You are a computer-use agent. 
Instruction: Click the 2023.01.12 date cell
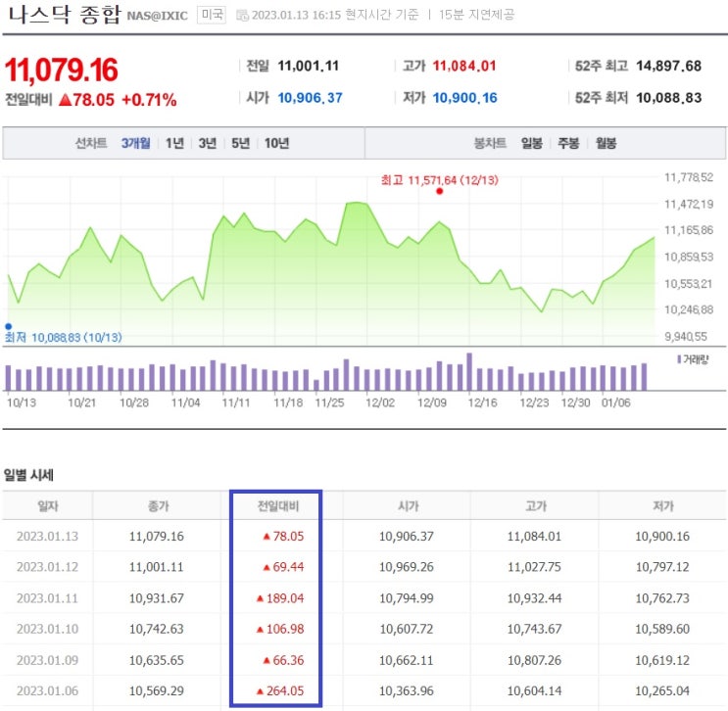pyautogui.click(x=47, y=567)
